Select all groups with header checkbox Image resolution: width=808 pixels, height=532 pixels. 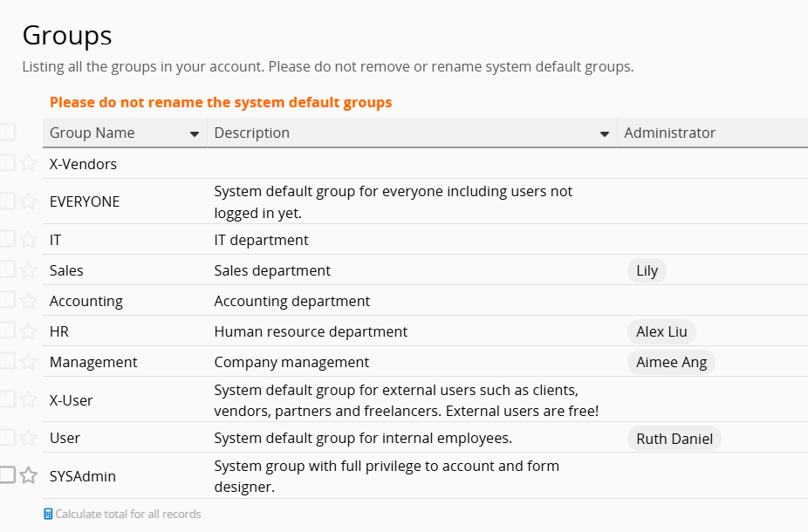tap(7, 133)
